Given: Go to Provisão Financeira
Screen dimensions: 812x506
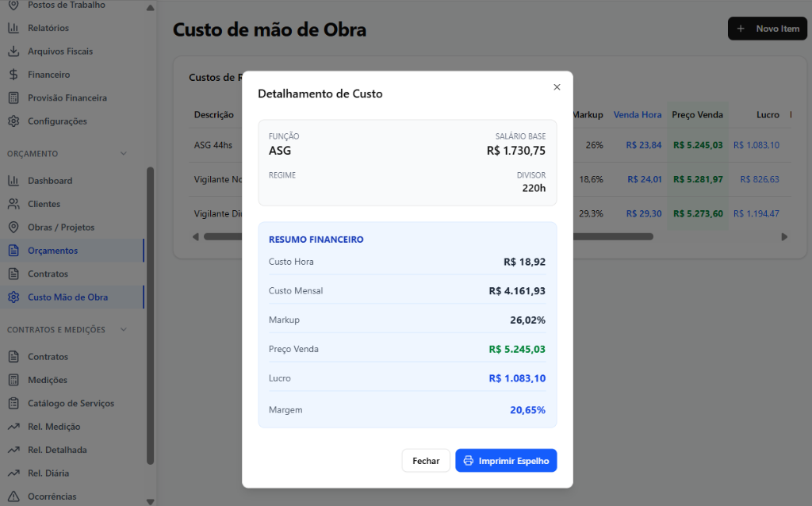Looking at the screenshot, I should click(67, 98).
